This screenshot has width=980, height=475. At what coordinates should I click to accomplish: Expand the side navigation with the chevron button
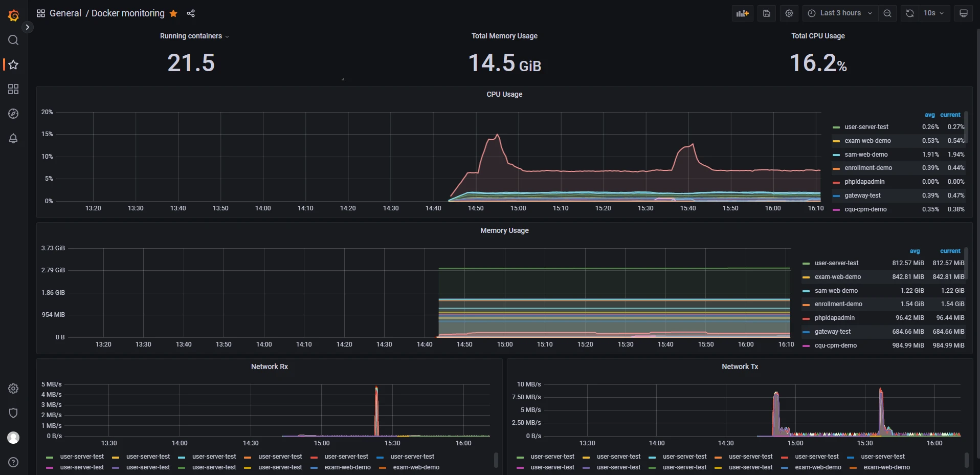pos(27,27)
